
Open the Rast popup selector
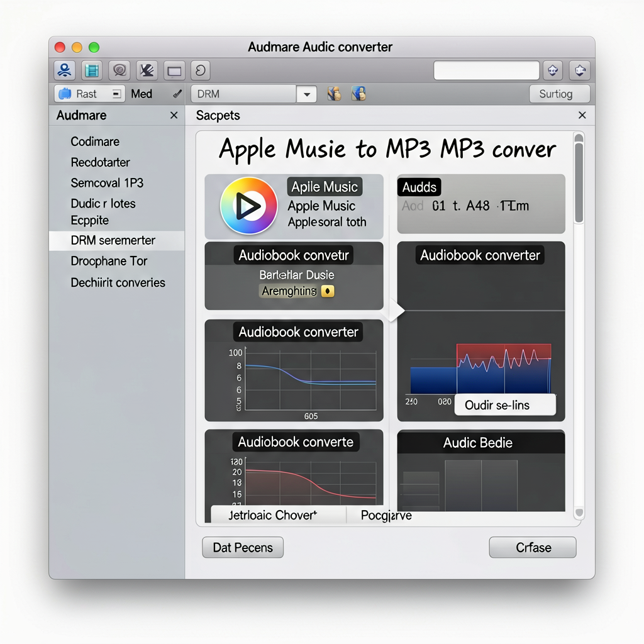pyautogui.click(x=90, y=94)
